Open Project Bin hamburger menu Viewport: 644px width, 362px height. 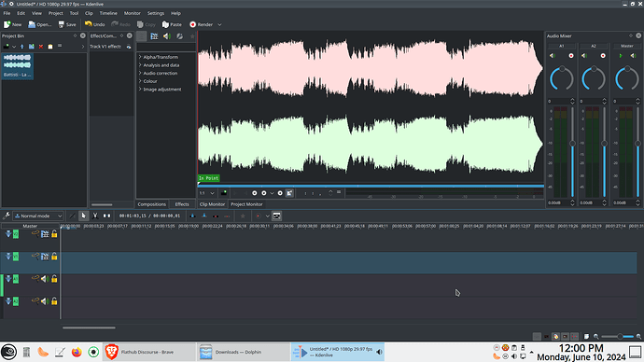tap(60, 46)
